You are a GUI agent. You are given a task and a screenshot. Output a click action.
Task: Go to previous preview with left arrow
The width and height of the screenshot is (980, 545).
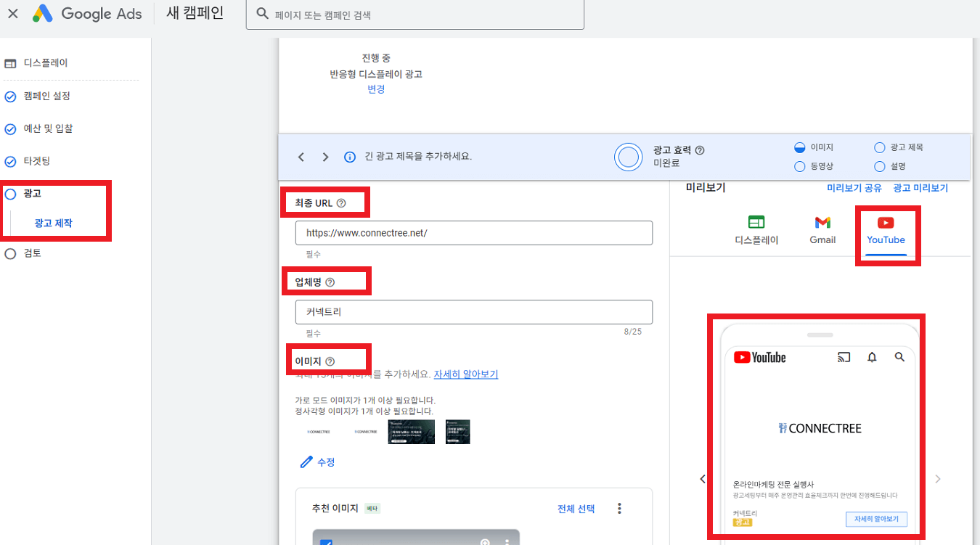702,479
